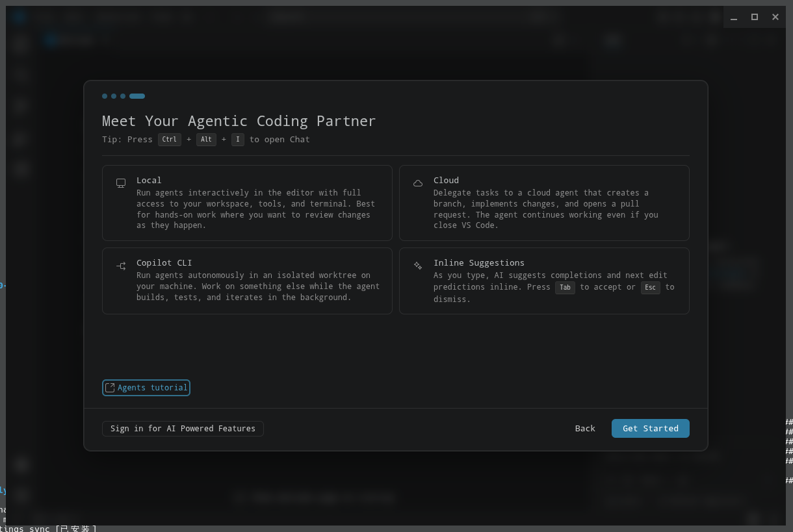Jump to first onboarding step dot
The width and height of the screenshot is (793, 532).
click(x=105, y=96)
